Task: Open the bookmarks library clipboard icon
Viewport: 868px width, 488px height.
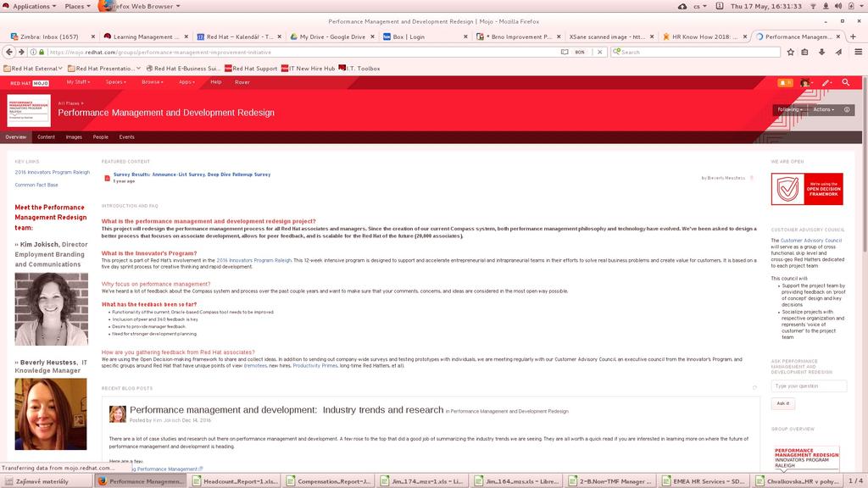Action: pos(804,52)
